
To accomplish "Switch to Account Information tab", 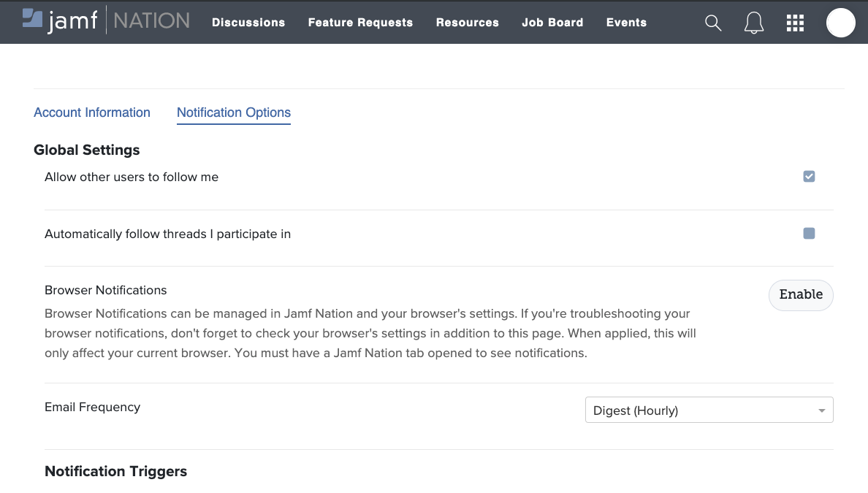I will [92, 112].
